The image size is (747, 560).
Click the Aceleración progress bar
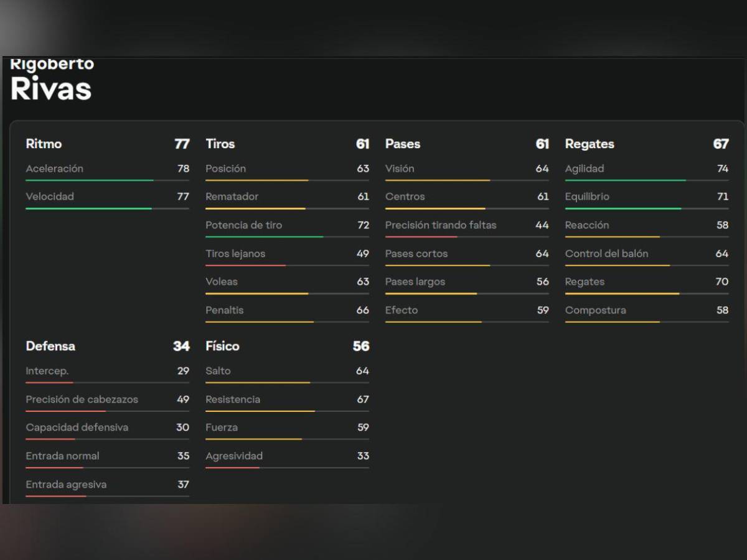[x=107, y=180]
